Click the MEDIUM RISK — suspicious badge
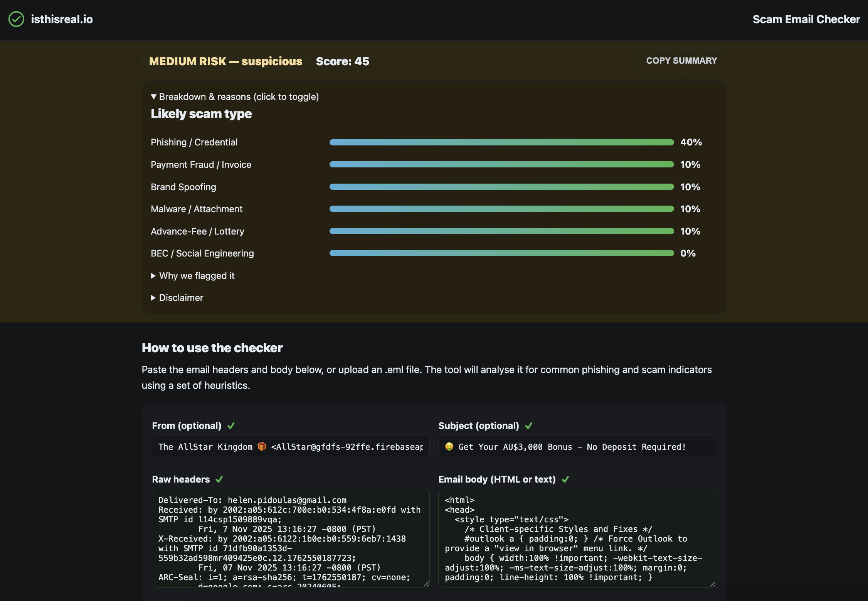 click(x=225, y=61)
